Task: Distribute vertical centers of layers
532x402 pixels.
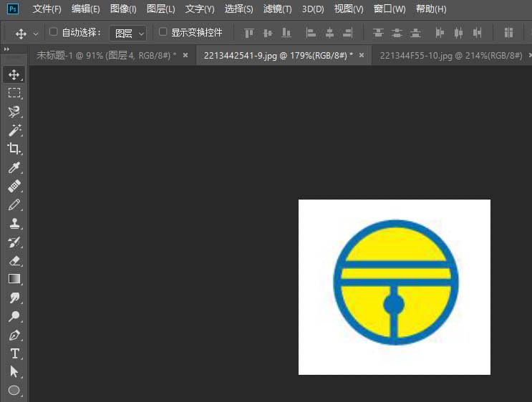Action: (x=397, y=33)
